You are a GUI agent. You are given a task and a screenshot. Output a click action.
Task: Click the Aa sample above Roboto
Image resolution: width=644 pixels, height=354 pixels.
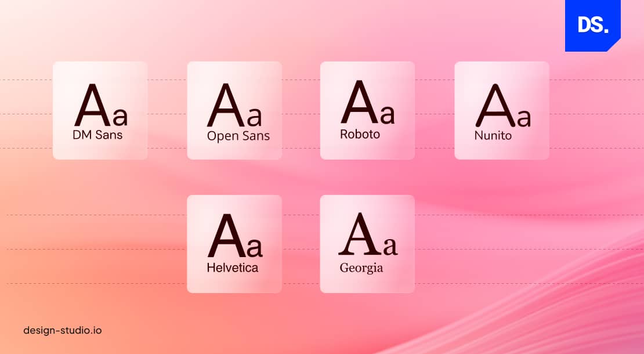368,102
